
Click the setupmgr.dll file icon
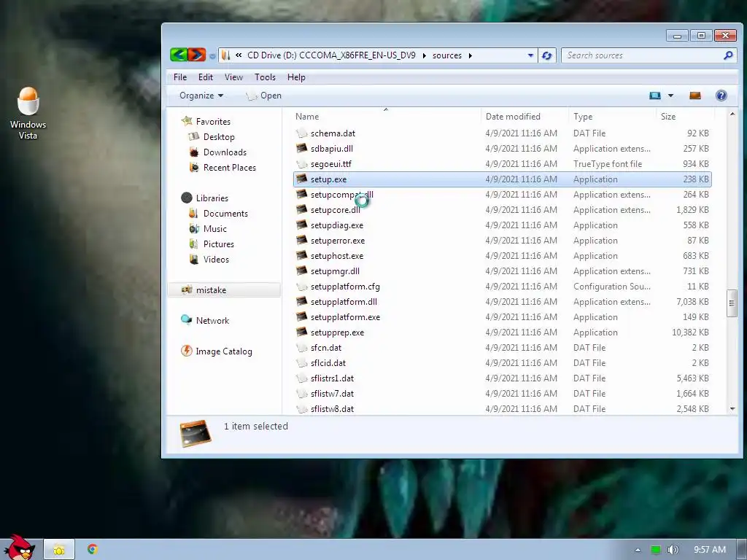301,271
